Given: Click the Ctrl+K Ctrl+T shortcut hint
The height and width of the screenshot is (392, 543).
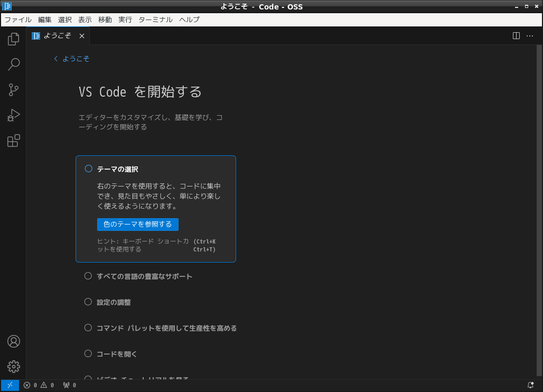Looking at the screenshot, I should (x=204, y=245).
